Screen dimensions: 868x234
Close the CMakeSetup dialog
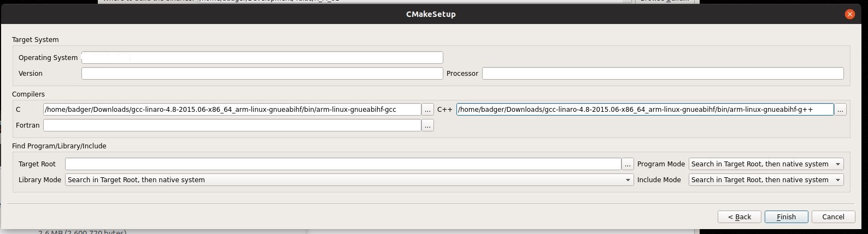pyautogui.click(x=849, y=14)
